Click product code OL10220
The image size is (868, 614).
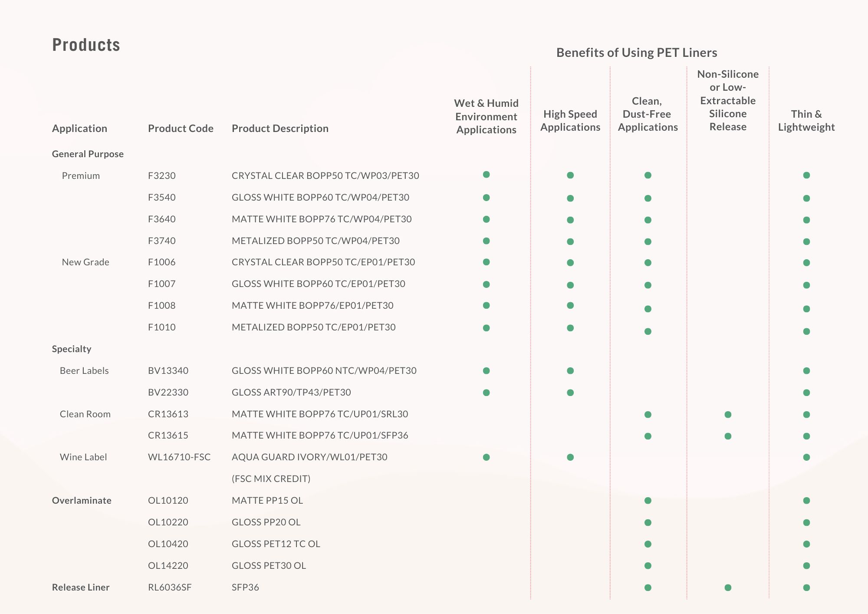click(x=168, y=522)
